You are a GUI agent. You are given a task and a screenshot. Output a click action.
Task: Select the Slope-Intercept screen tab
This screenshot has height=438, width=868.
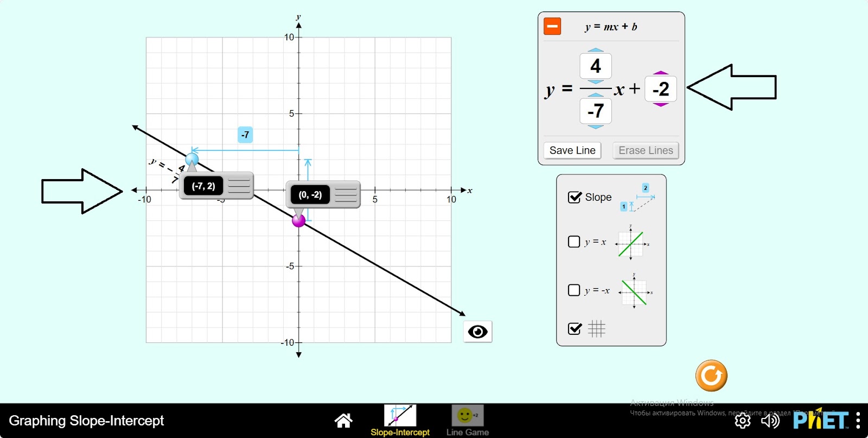[x=400, y=420]
